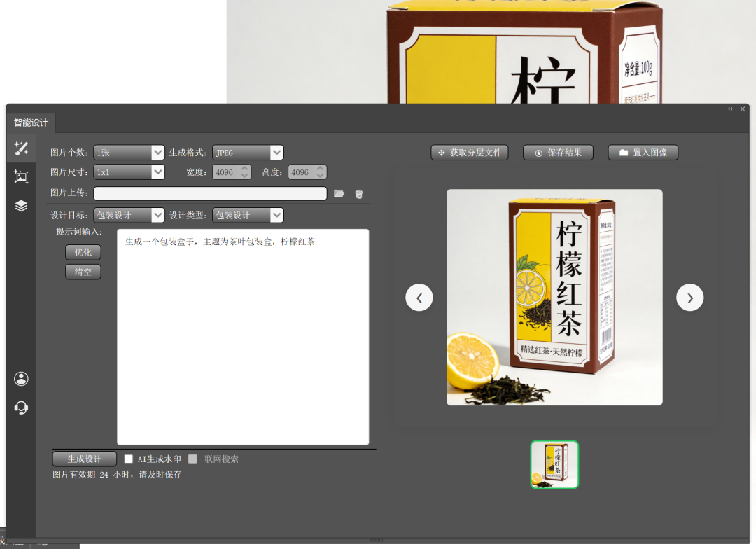
Task: Click the 获取分层文件 button
Action: tap(470, 153)
